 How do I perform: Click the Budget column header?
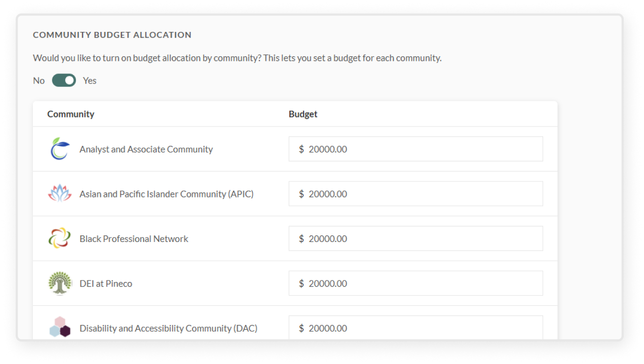click(x=303, y=114)
